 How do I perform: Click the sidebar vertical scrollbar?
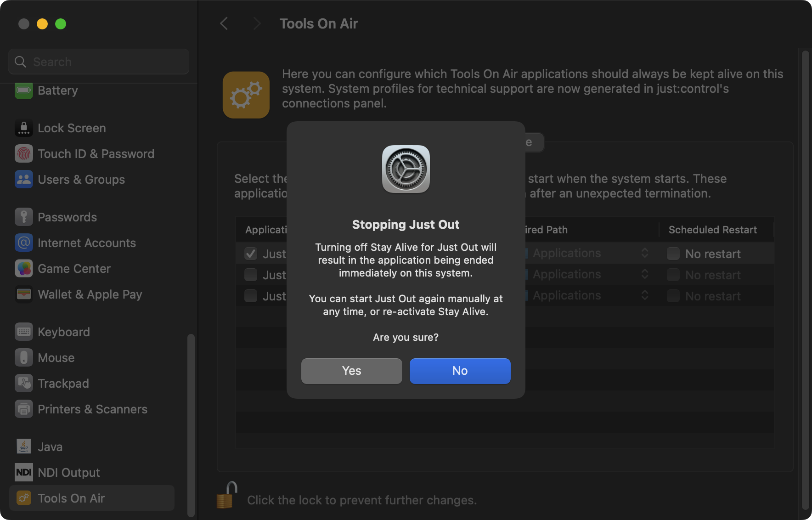pos(191,425)
